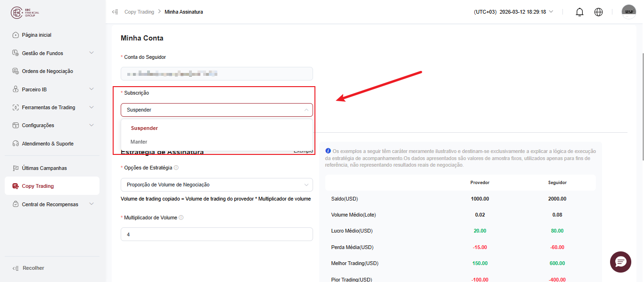Click the blurred Conta do Seguidor field

point(217,73)
